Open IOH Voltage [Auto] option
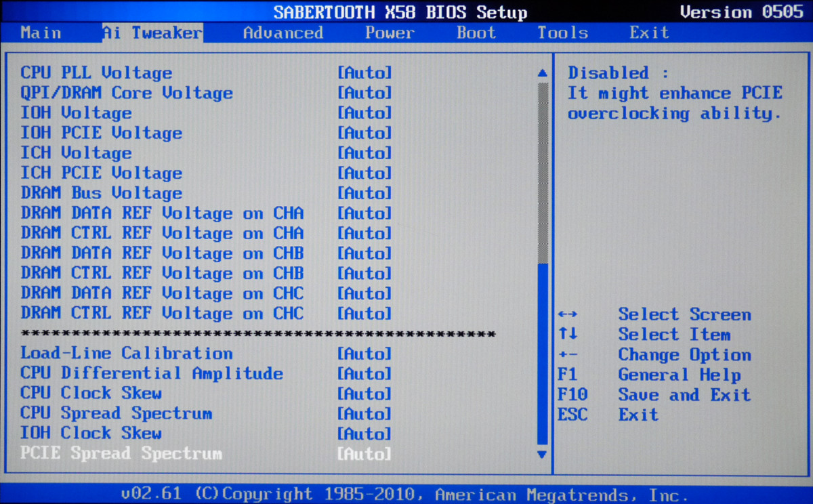 (x=364, y=112)
